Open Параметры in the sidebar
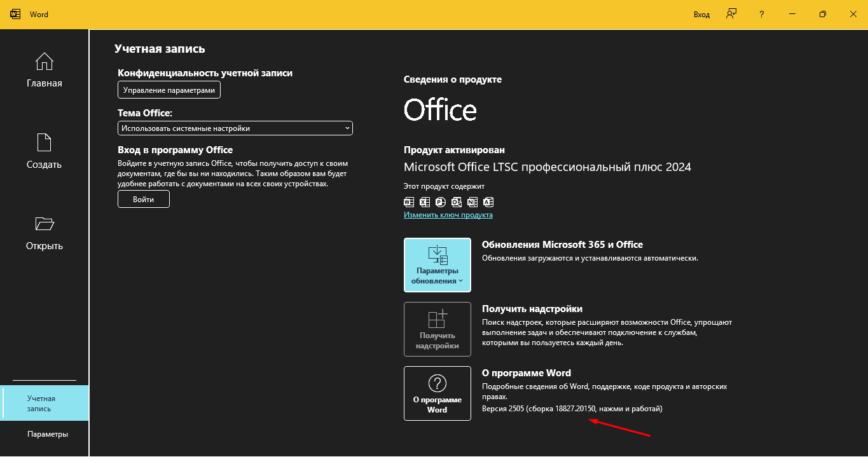868x457 pixels. click(47, 434)
